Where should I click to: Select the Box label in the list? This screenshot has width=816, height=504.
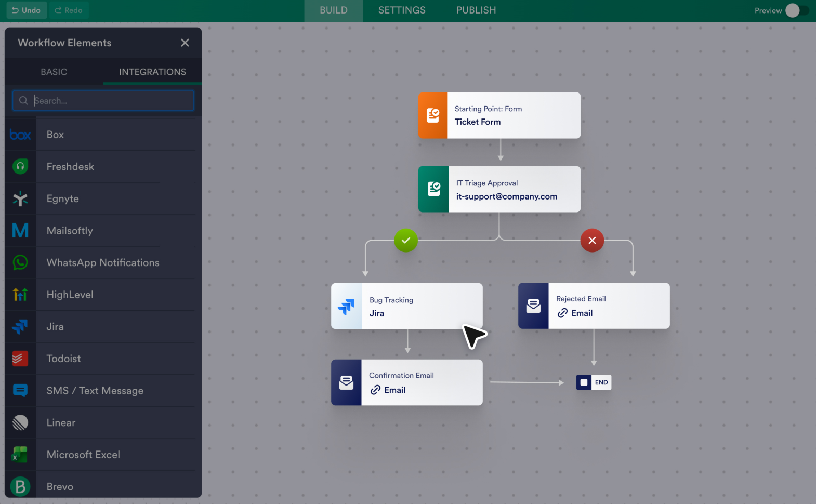[55, 135]
